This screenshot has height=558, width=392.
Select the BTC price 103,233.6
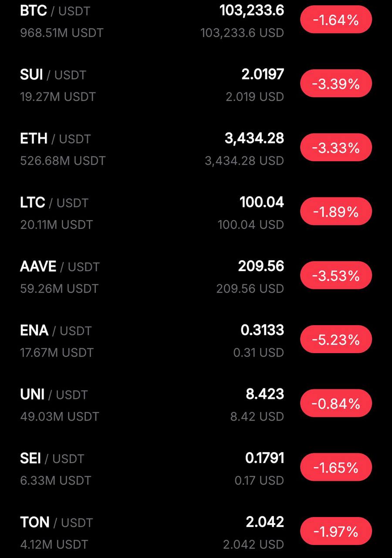[252, 11]
